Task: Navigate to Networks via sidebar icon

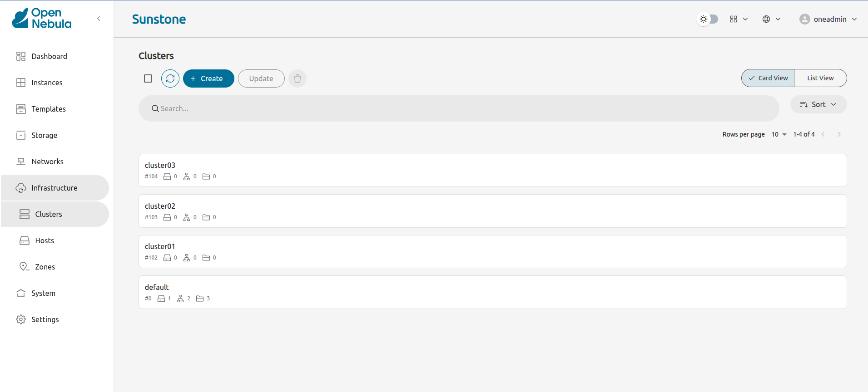Action: (x=47, y=161)
